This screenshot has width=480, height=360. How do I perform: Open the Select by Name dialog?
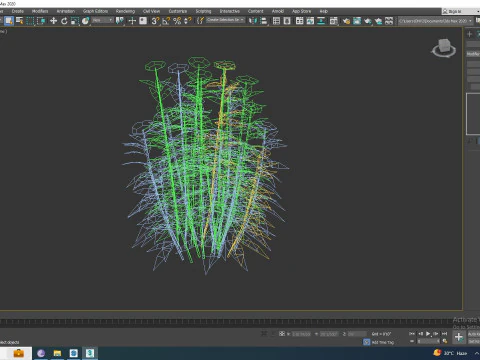20,21
